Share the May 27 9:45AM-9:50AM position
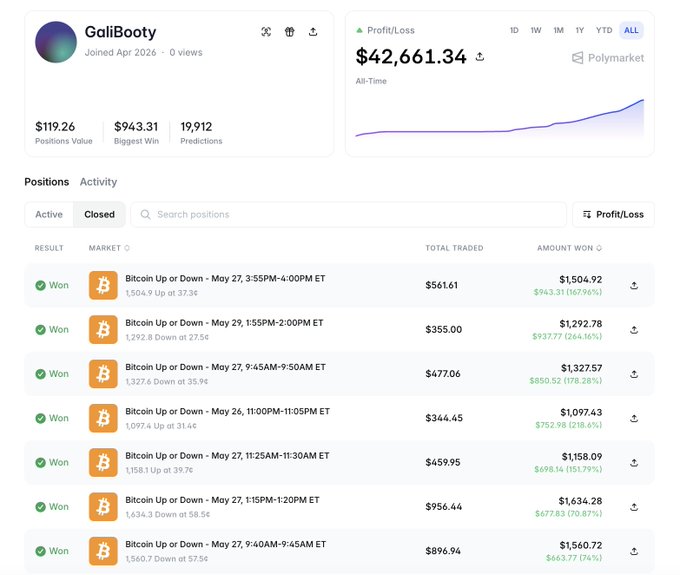This screenshot has height=575, width=680. pyautogui.click(x=634, y=374)
